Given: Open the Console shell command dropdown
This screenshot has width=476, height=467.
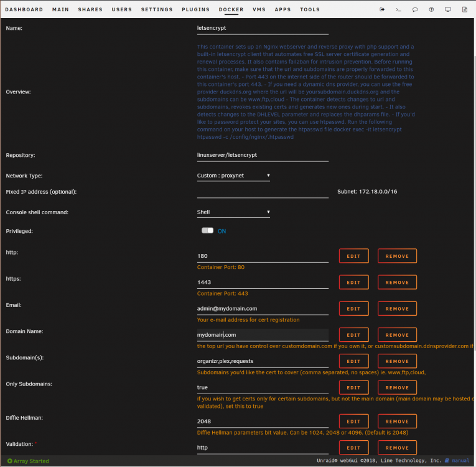Looking at the screenshot, I should [233, 212].
